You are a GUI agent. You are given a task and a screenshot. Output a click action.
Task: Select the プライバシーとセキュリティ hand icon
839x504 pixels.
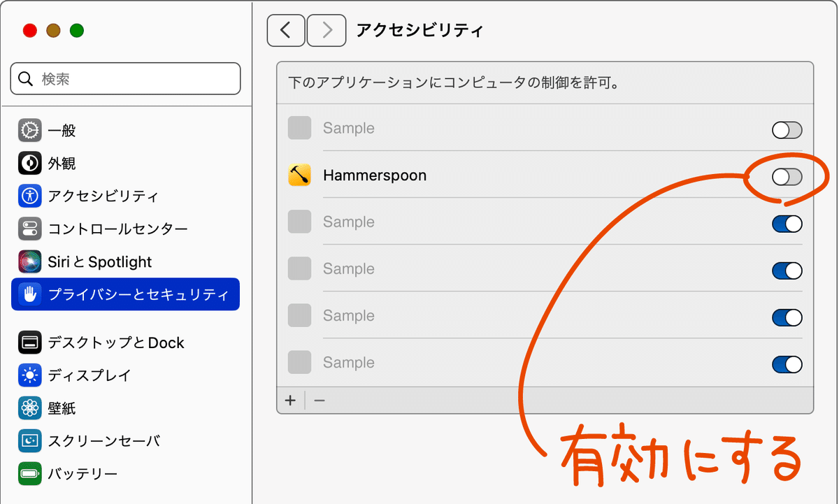29,295
